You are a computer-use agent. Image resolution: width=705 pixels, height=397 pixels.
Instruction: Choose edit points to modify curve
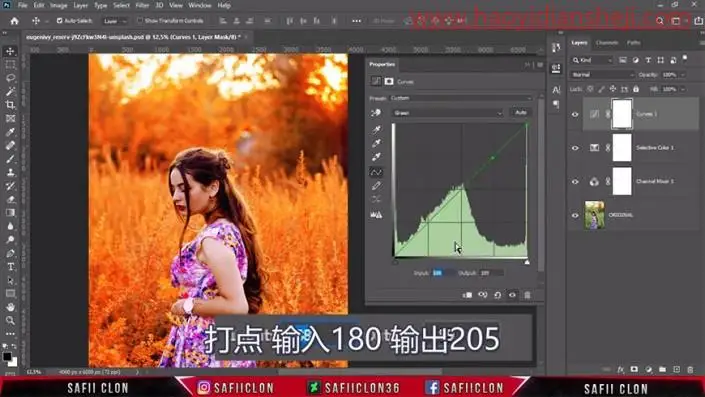(x=376, y=172)
